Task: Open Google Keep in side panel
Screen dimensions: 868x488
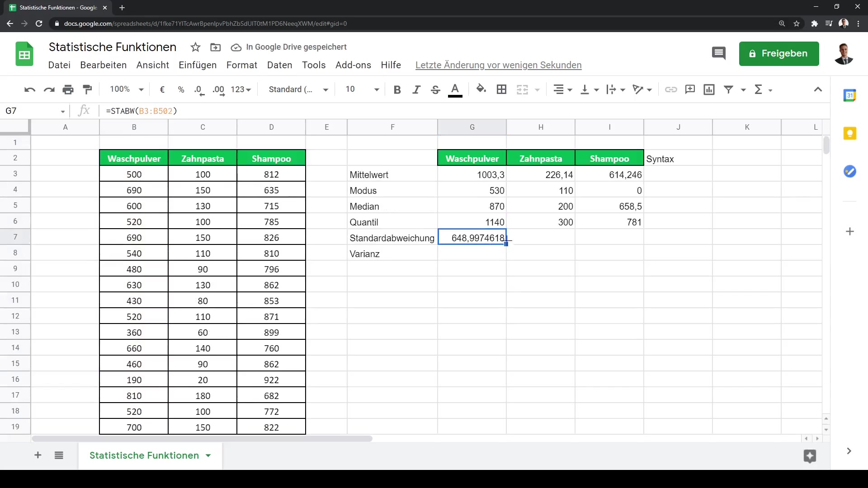Action: click(x=850, y=133)
